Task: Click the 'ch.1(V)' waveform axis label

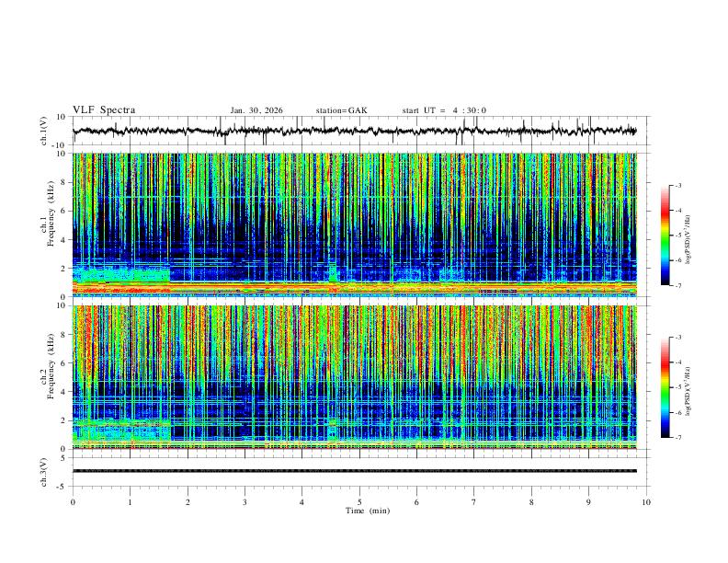Action: 44,131
